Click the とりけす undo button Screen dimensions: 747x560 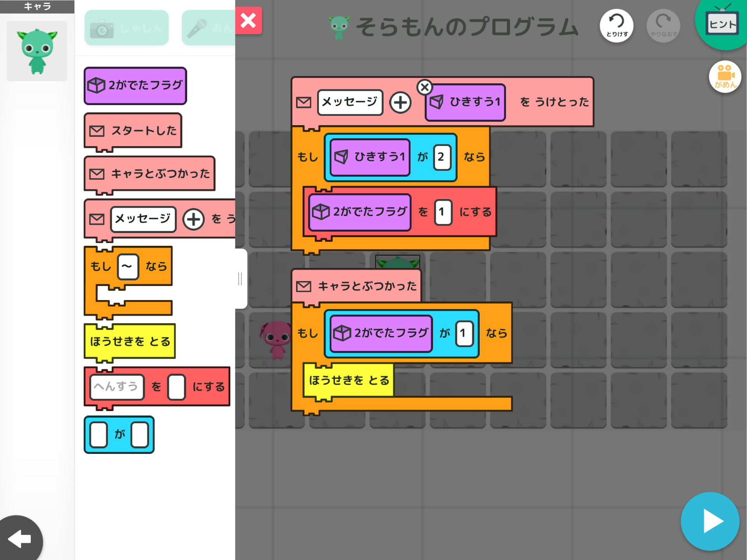tap(616, 26)
